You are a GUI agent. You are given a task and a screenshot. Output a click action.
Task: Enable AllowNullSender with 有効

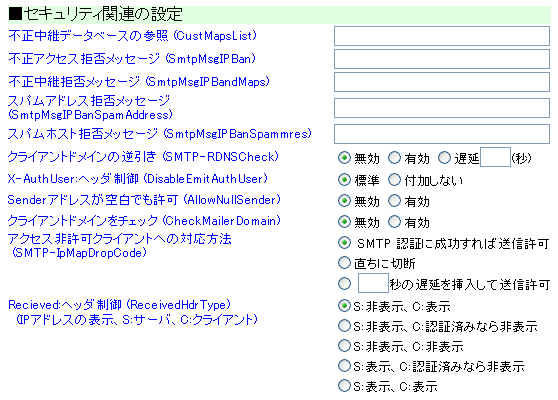click(x=394, y=201)
